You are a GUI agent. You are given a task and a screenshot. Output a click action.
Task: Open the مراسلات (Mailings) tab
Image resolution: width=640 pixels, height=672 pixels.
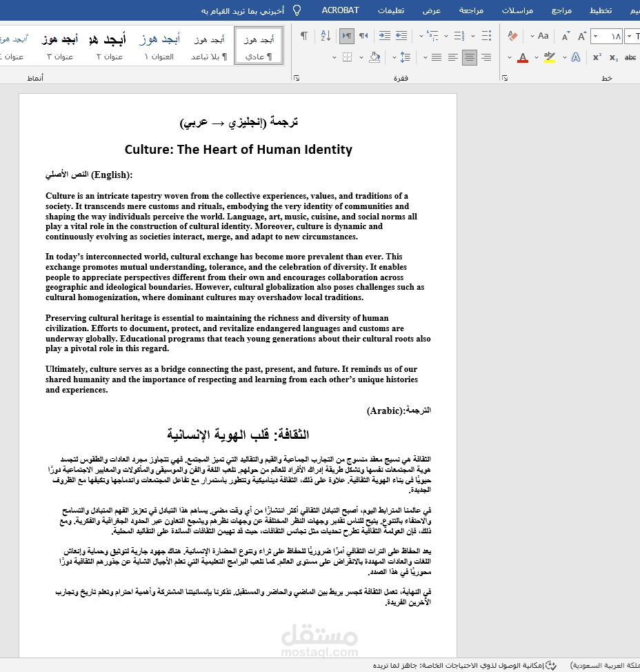pyautogui.click(x=517, y=10)
